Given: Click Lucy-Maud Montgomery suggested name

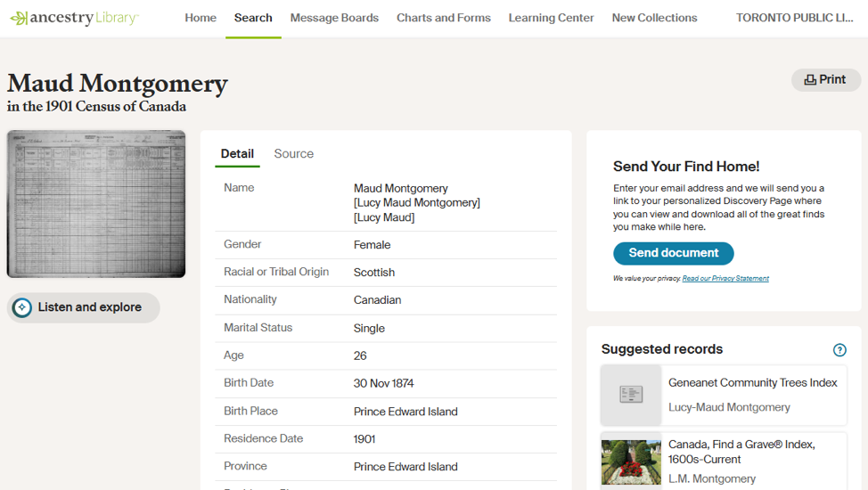Looking at the screenshot, I should (x=729, y=407).
